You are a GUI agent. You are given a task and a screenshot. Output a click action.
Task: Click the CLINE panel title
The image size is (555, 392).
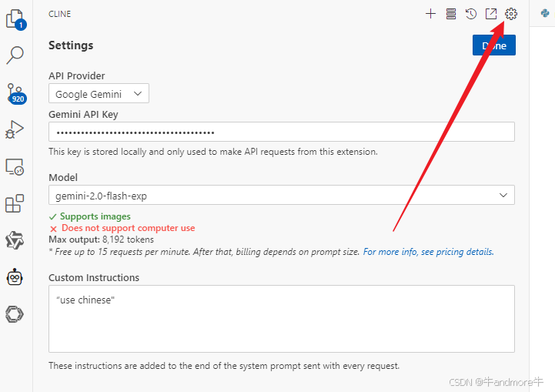59,14
